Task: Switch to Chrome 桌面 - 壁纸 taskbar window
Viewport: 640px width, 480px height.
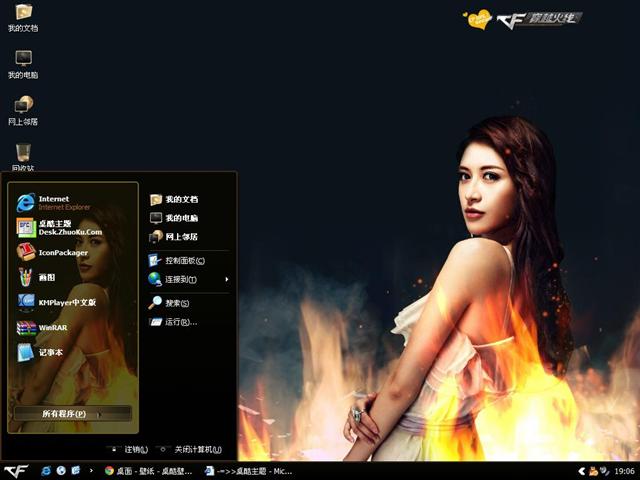Action: [148, 471]
